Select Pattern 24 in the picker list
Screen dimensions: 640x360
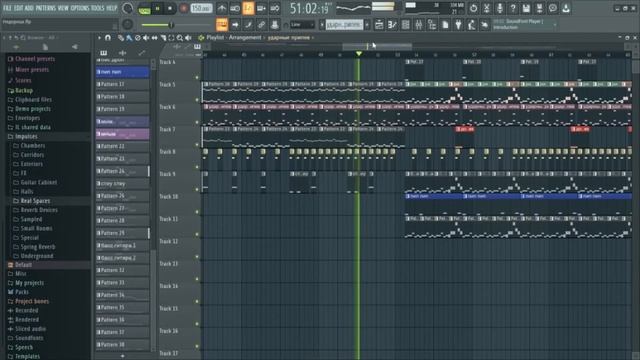[122, 171]
